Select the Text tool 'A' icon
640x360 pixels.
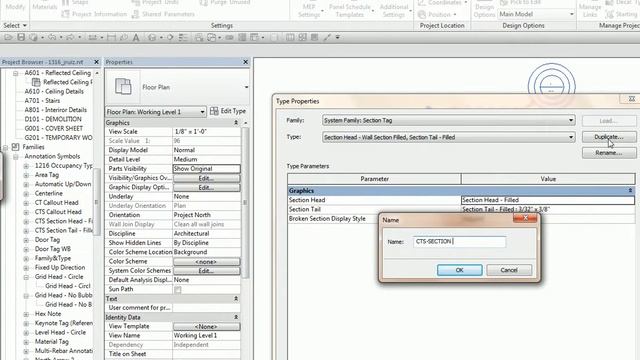coord(136,37)
